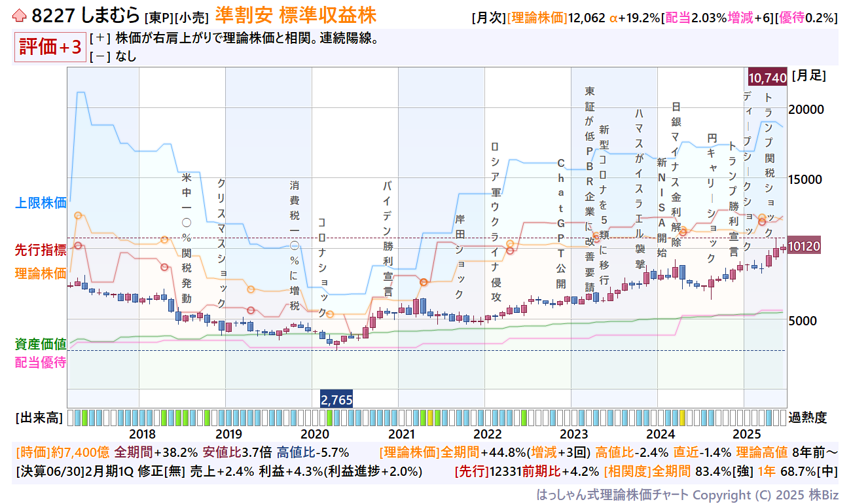The width and height of the screenshot is (851, 504).
Task: Click the [月足] monthly chart label
Action: click(809, 76)
